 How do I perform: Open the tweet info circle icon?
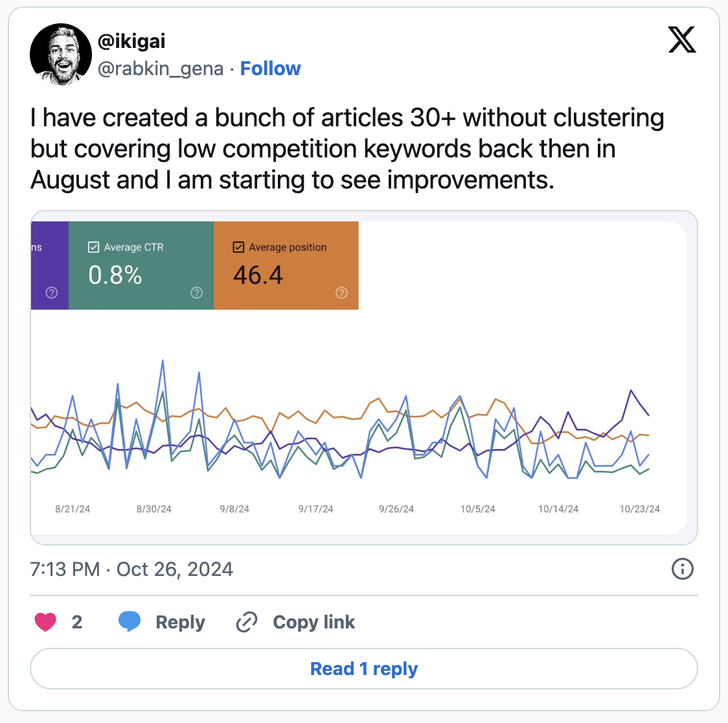[x=683, y=569]
